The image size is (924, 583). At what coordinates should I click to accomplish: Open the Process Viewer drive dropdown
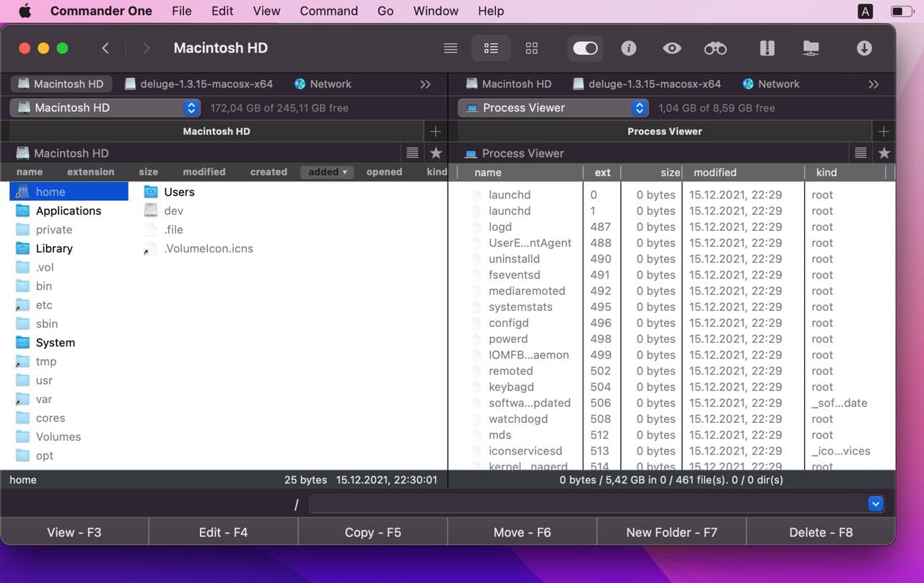point(553,108)
